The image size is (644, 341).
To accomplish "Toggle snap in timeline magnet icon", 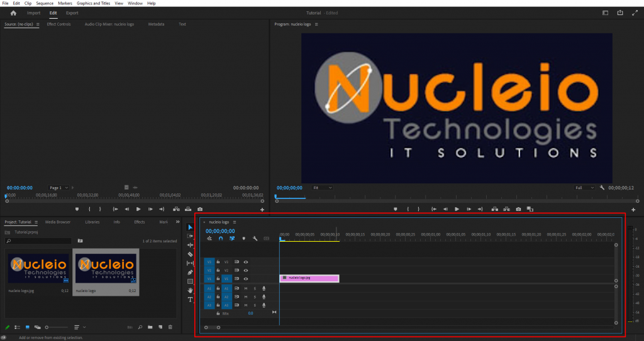I will [221, 239].
